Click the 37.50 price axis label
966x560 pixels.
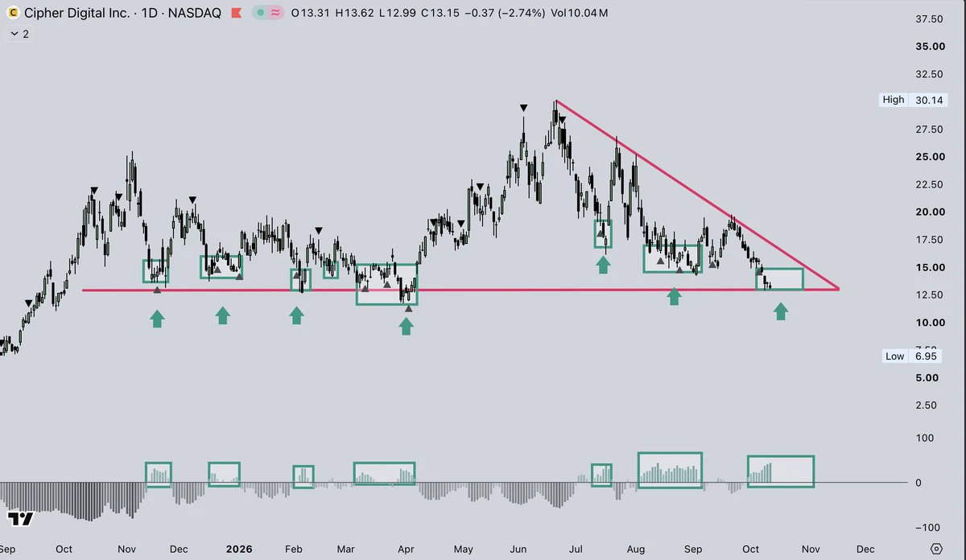[930, 19]
